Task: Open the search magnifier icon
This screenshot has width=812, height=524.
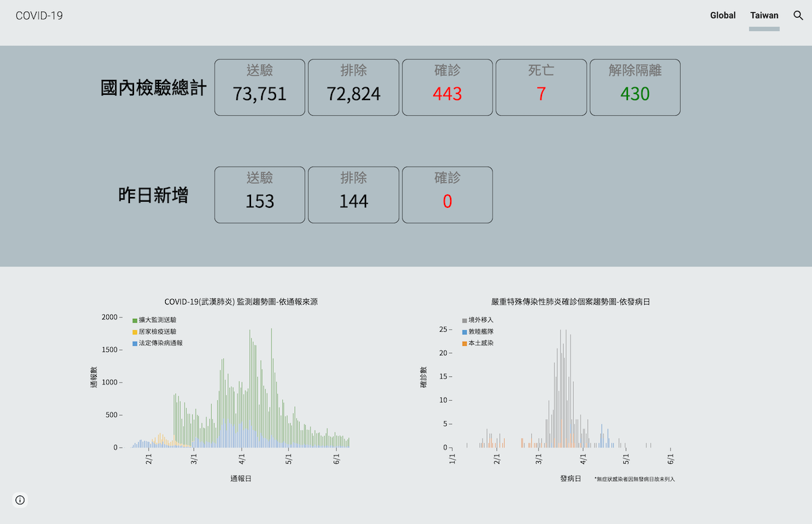Action: click(798, 16)
